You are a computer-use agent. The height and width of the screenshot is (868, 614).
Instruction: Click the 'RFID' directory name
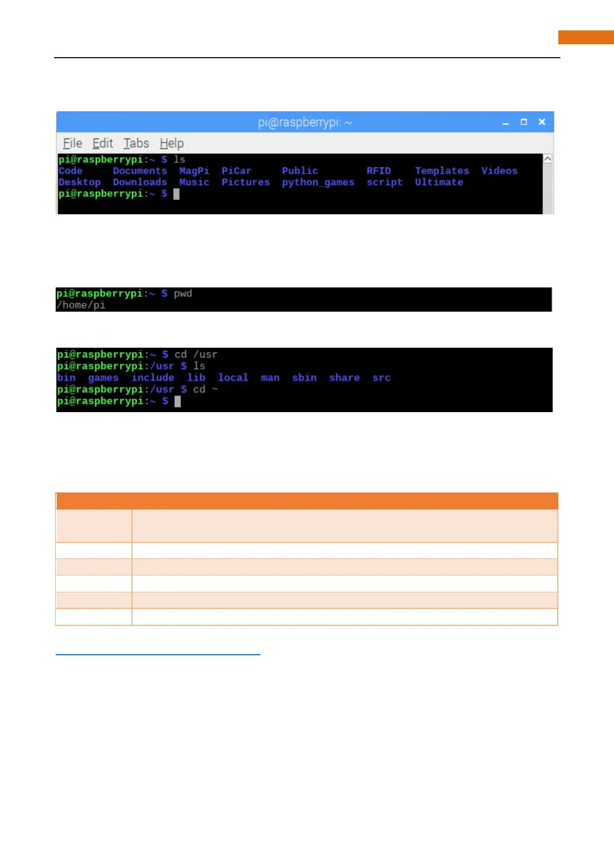pyautogui.click(x=378, y=171)
